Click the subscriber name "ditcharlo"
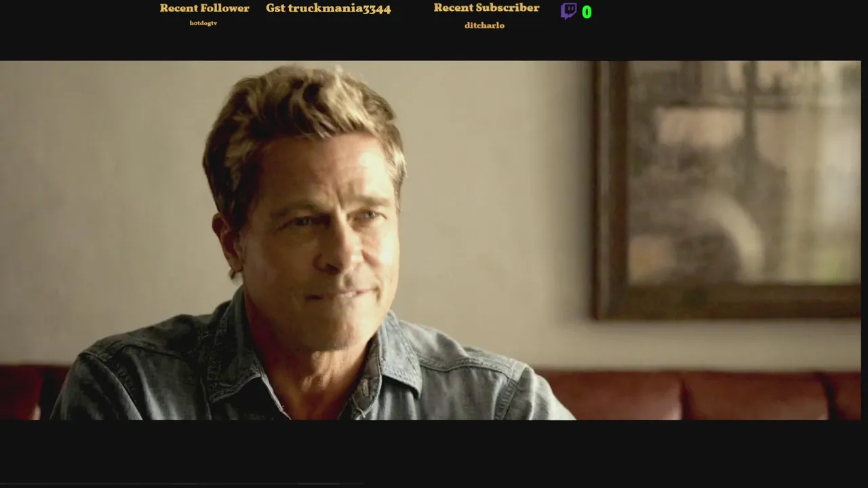The height and width of the screenshot is (488, 868). (484, 25)
